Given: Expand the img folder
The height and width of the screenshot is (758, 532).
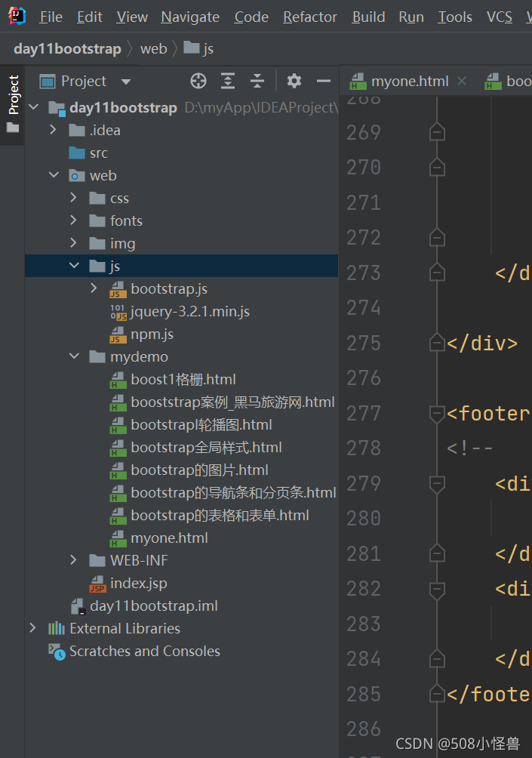Looking at the screenshot, I should coord(73,242).
